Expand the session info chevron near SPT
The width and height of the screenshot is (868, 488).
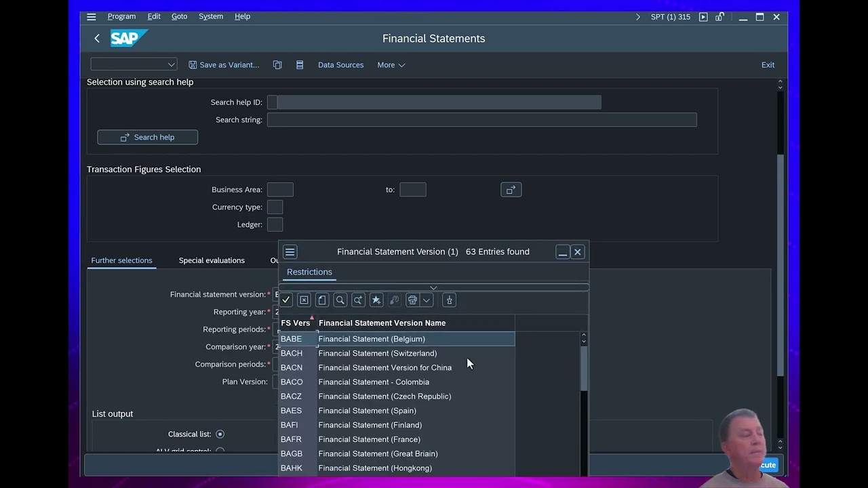tap(637, 17)
